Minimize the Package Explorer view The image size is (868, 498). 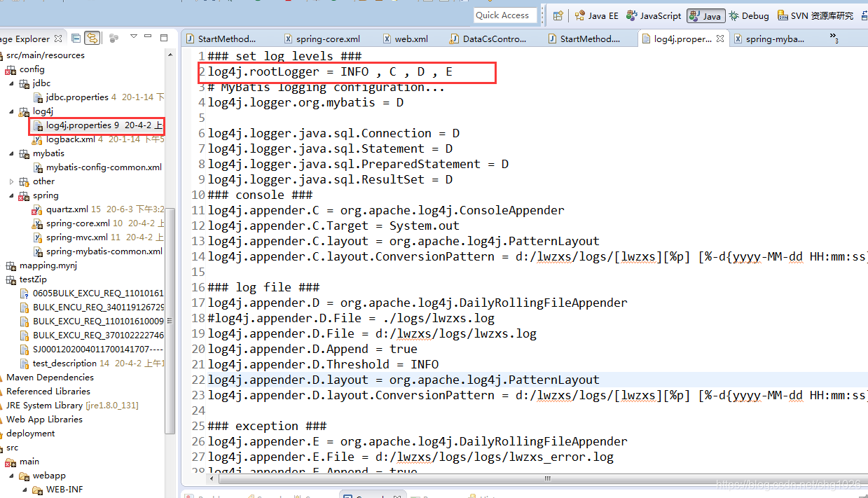149,37
